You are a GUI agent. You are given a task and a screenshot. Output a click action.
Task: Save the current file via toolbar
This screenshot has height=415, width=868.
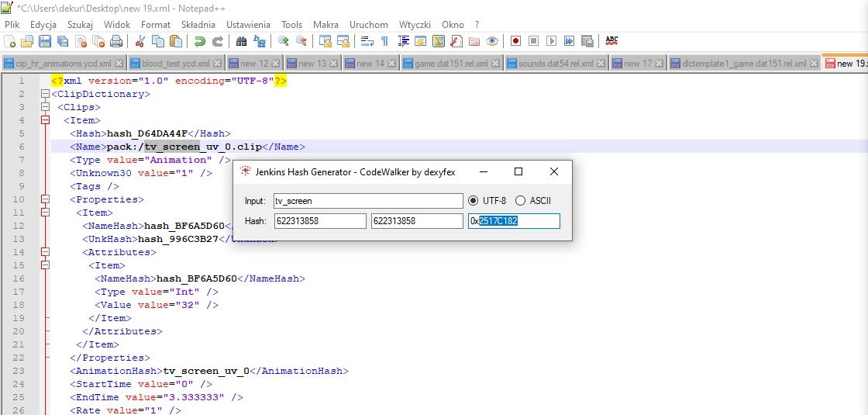coord(45,41)
